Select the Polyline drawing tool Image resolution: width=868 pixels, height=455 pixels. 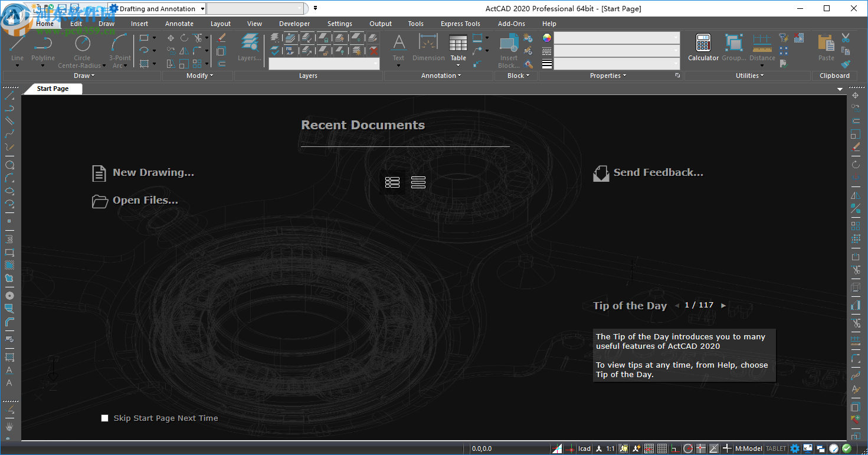tap(42, 46)
